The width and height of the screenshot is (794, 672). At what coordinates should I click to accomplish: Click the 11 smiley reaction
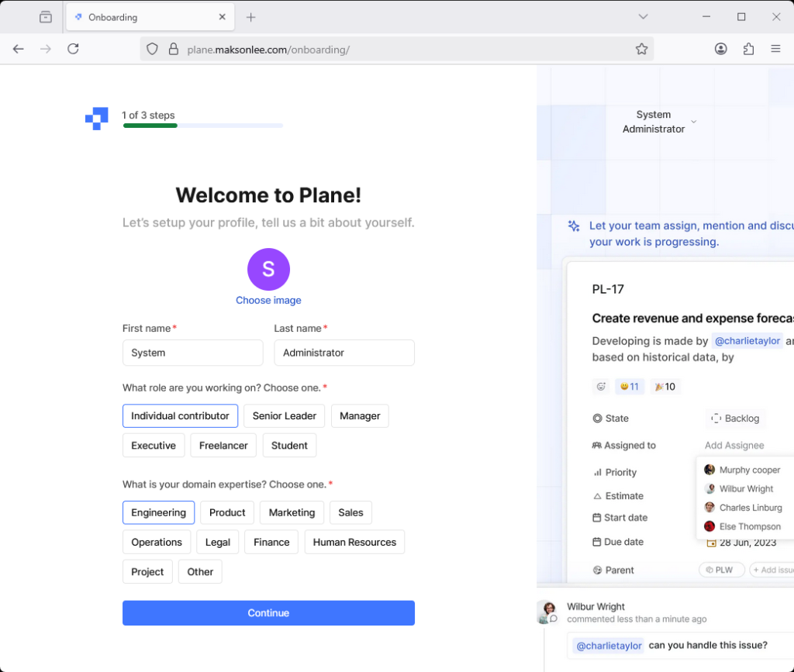coord(630,387)
